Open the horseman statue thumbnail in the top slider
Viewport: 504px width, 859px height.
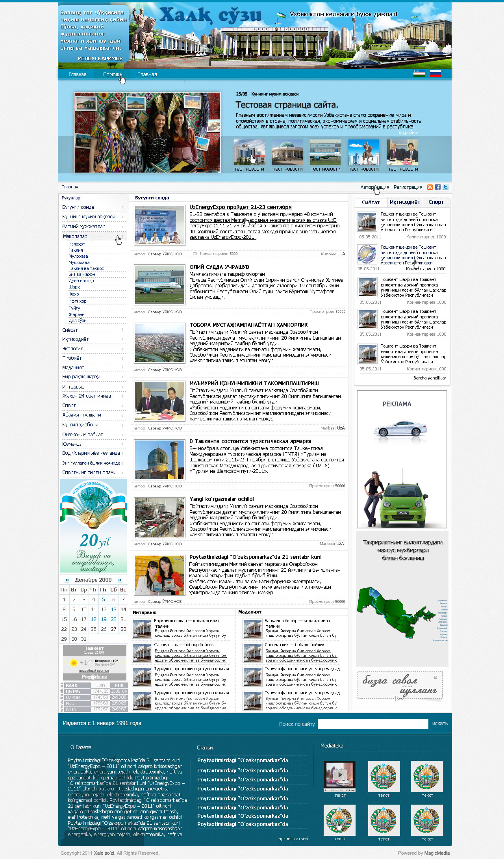364,152
